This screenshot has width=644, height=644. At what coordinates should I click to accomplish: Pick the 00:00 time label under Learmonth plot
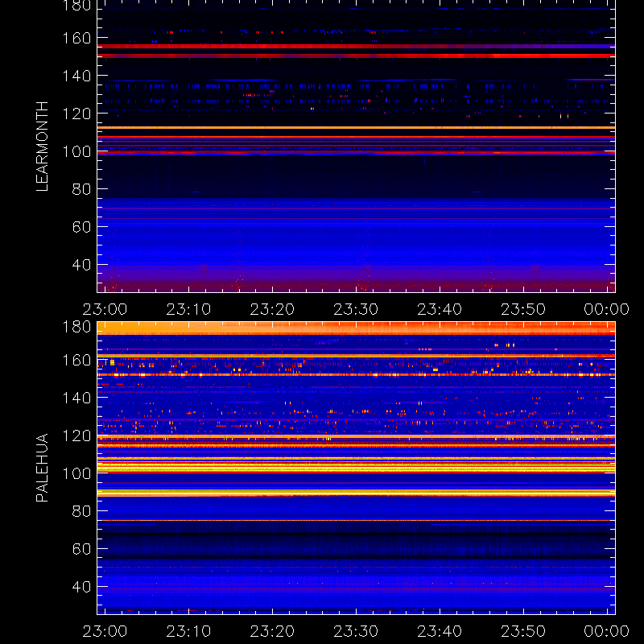coord(607,309)
